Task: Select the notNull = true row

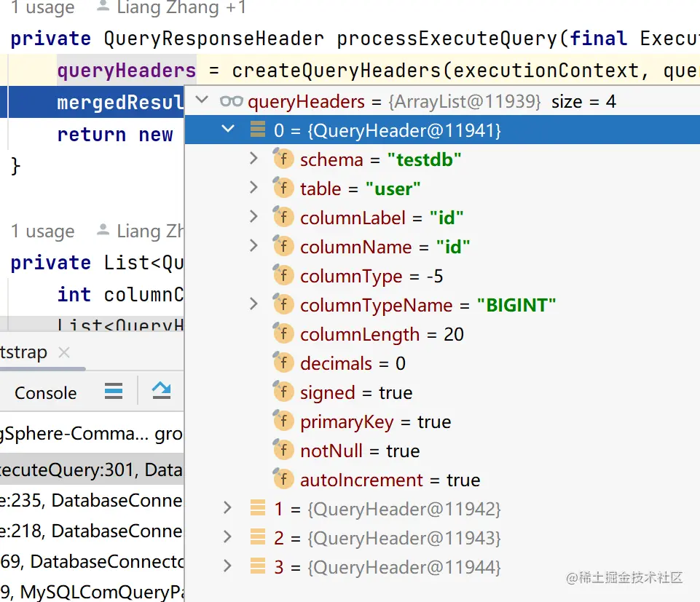Action: 442,451
